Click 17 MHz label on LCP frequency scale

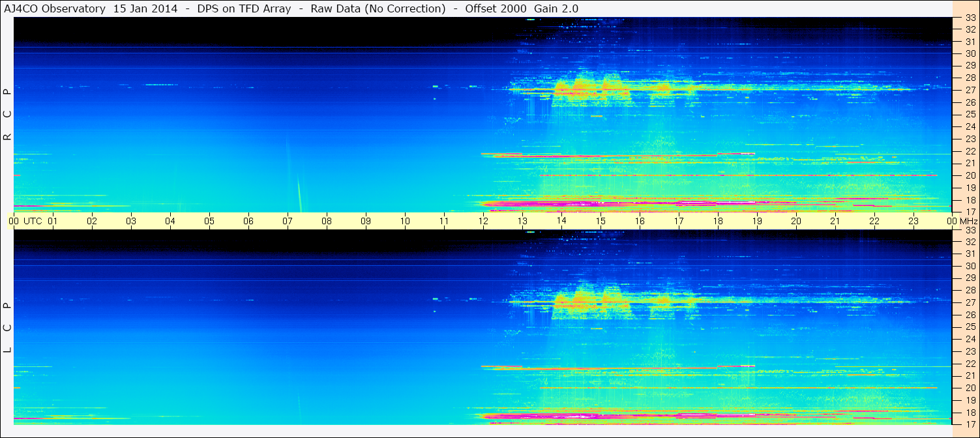pyautogui.click(x=970, y=424)
